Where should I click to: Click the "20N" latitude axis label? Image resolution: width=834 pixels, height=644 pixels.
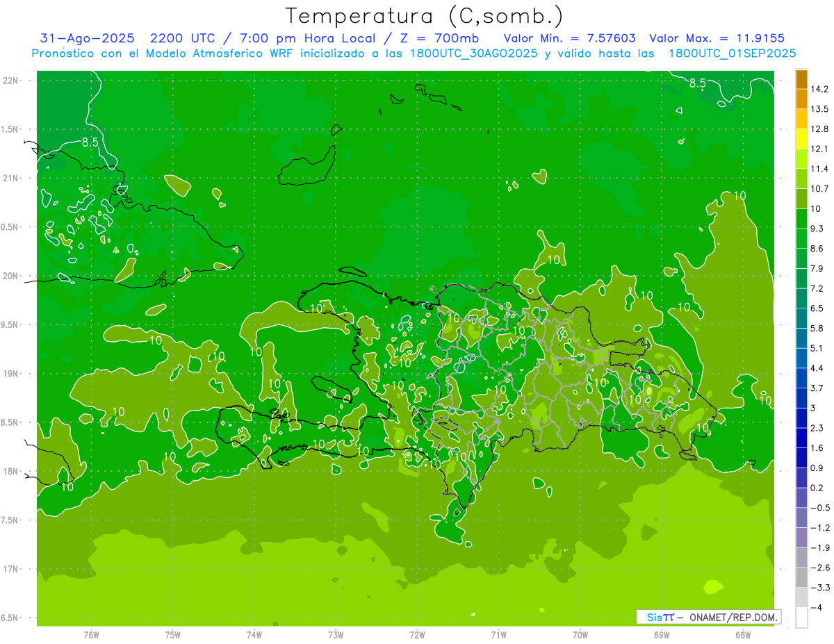tap(12, 276)
